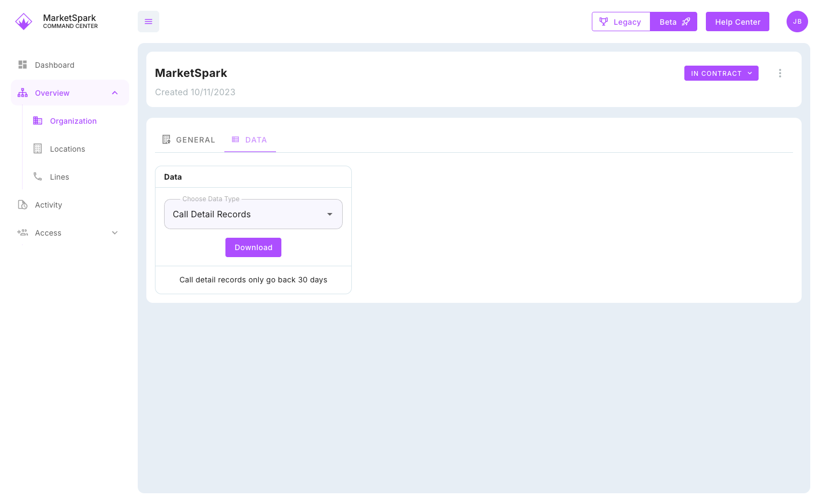Screen dimensions: 821x504
Task: Toggle the hamburger sidebar menu button
Action: [x=148, y=22]
